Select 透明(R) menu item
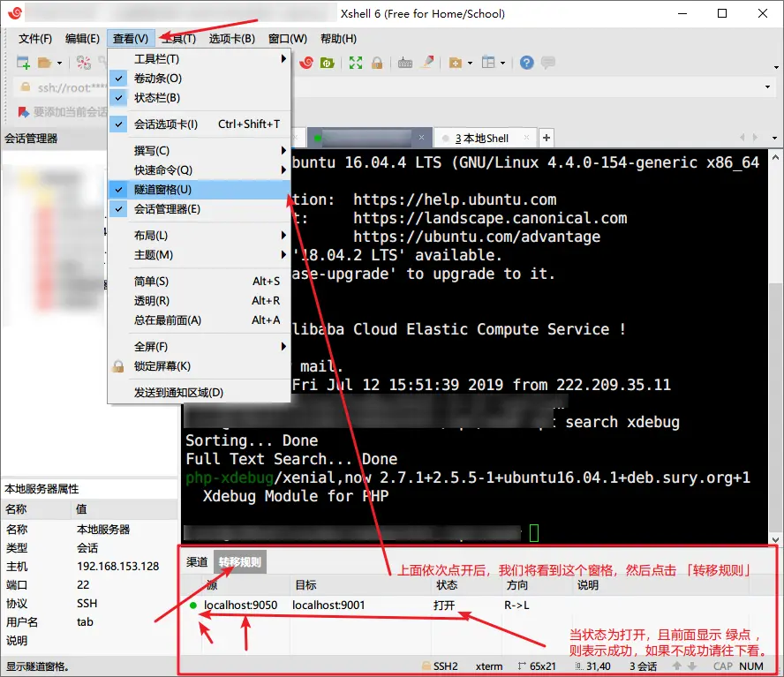This screenshot has width=784, height=677. coord(199,301)
